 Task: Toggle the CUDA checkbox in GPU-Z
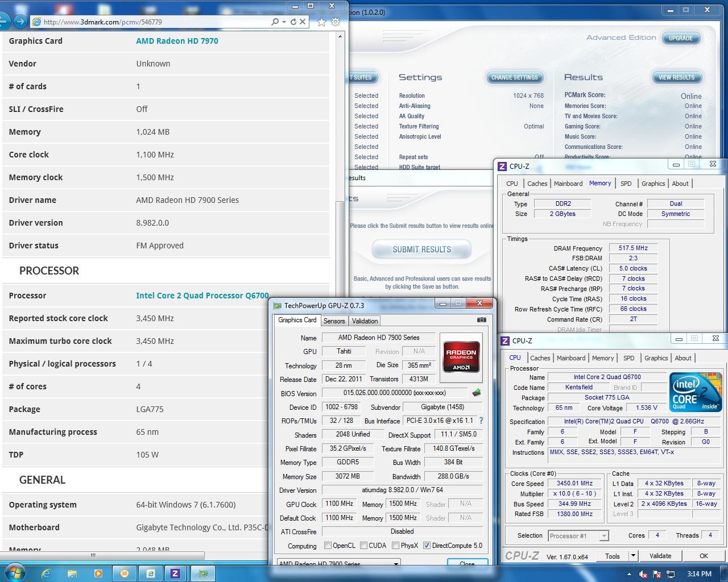(x=363, y=546)
